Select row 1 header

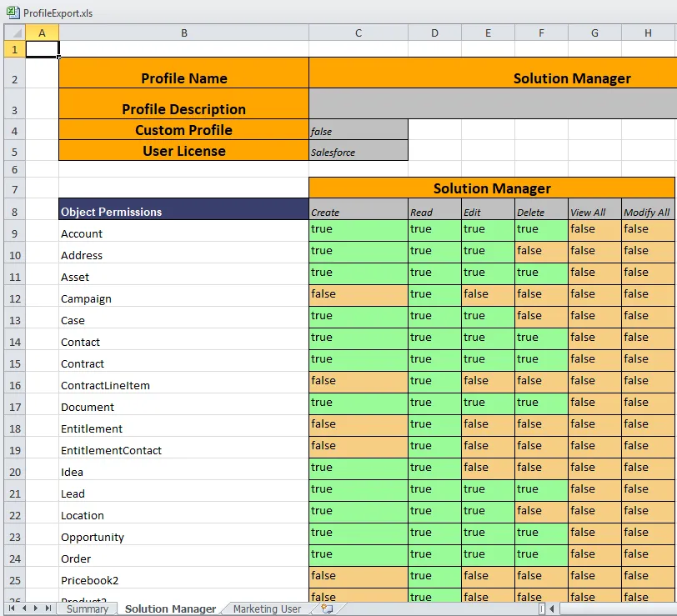coord(15,49)
